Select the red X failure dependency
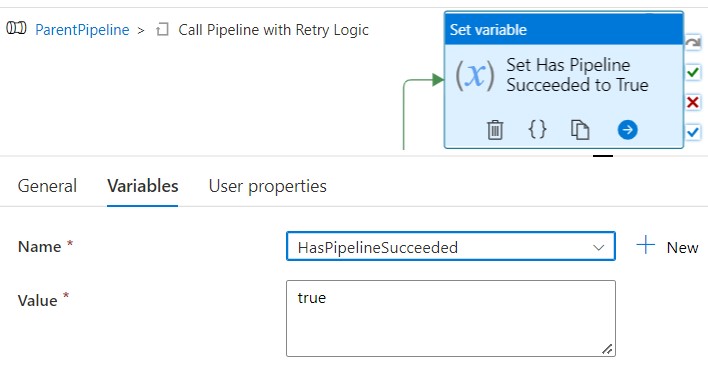 pos(693,102)
